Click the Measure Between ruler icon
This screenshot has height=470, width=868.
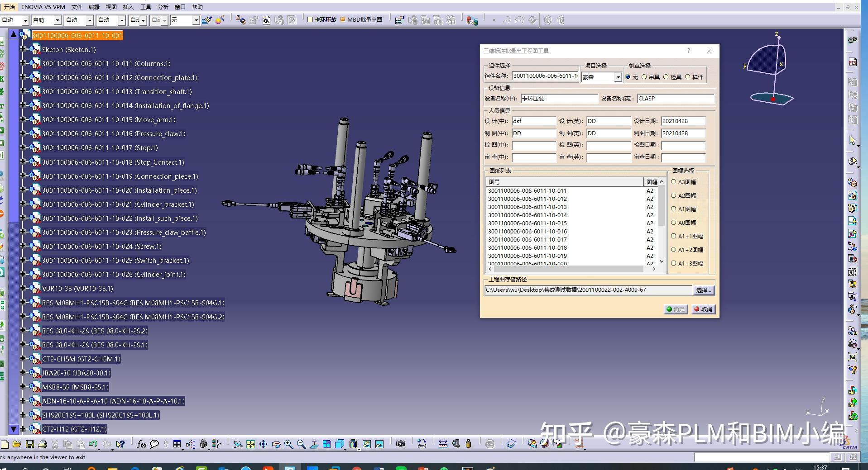(x=443, y=444)
